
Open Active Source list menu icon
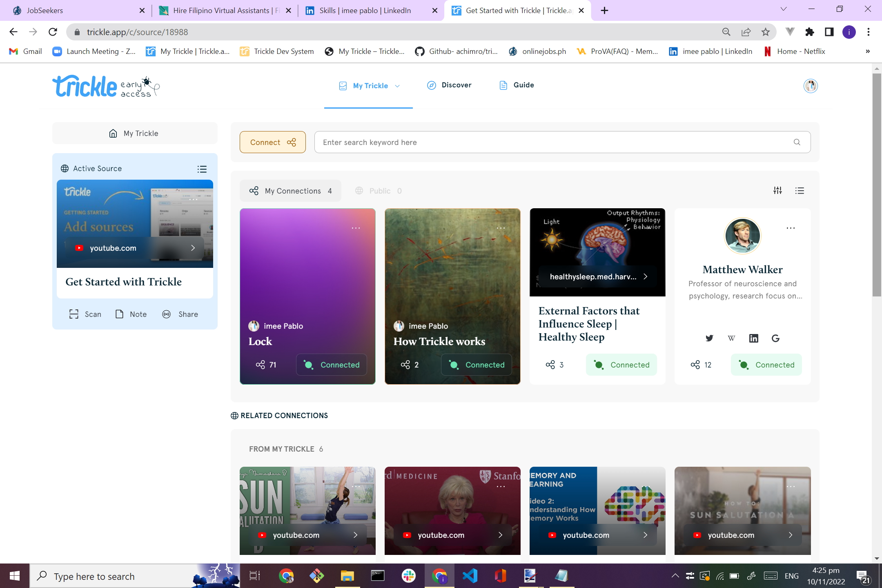pyautogui.click(x=202, y=169)
